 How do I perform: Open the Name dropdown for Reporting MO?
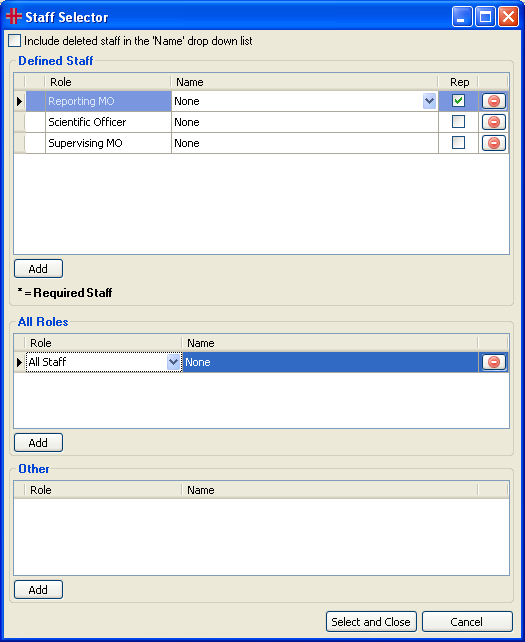(x=429, y=101)
